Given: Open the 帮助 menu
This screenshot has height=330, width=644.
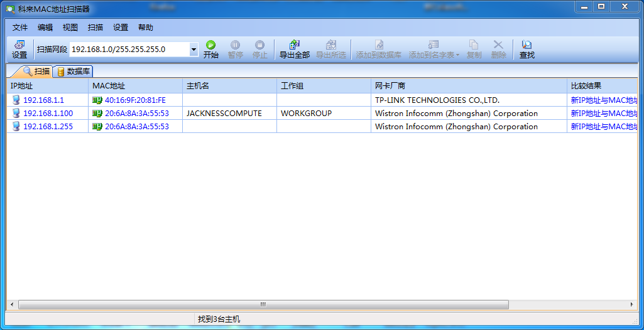Looking at the screenshot, I should [146, 28].
